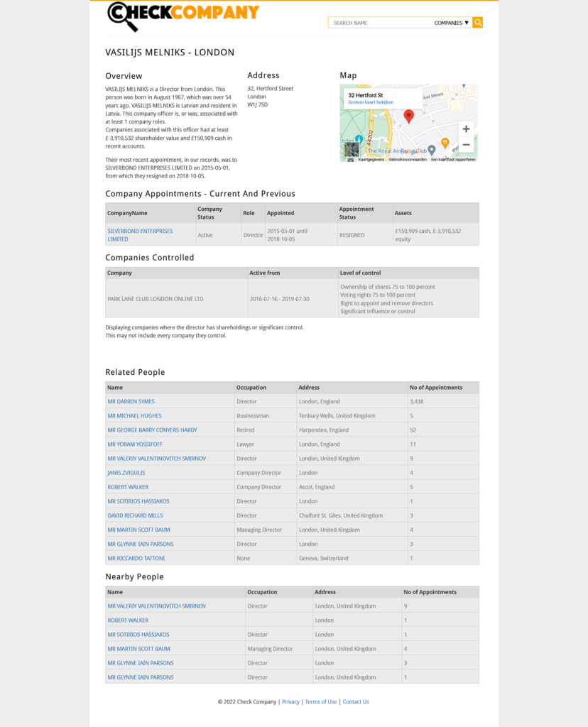Click 'Right to appoint and remove directors' text

(x=387, y=303)
